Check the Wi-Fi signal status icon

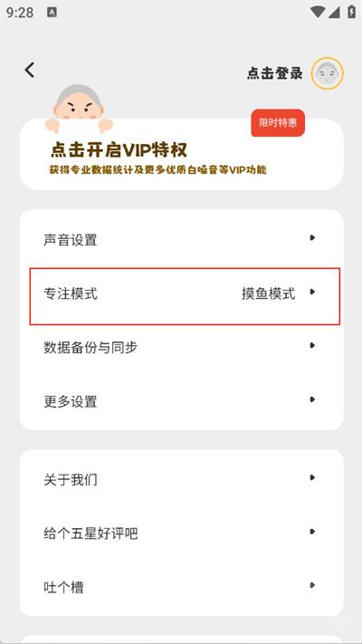(318, 12)
